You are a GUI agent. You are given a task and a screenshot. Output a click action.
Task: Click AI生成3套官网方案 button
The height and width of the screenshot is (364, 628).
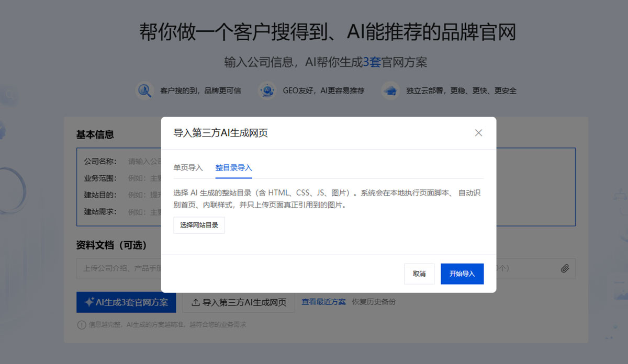(x=126, y=302)
